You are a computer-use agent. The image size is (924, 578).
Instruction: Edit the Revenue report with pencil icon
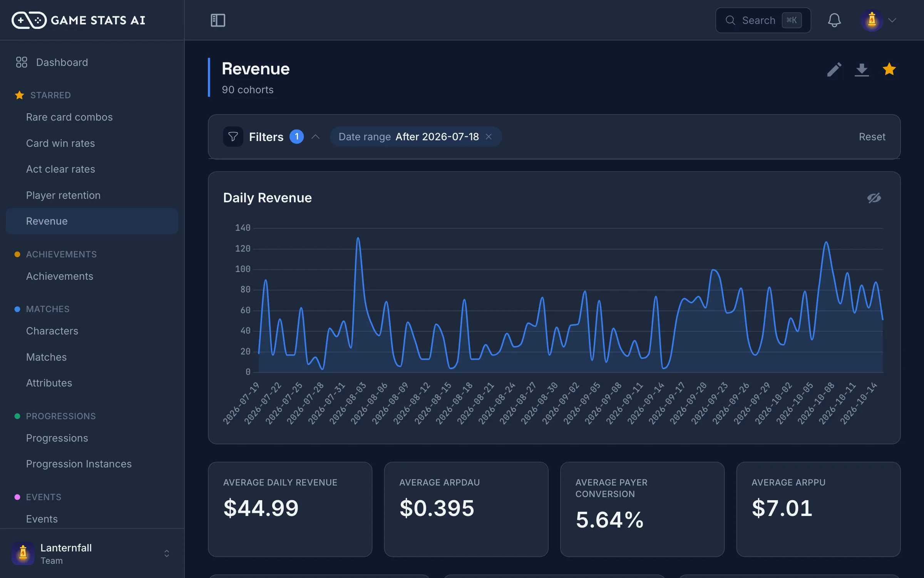pos(834,70)
